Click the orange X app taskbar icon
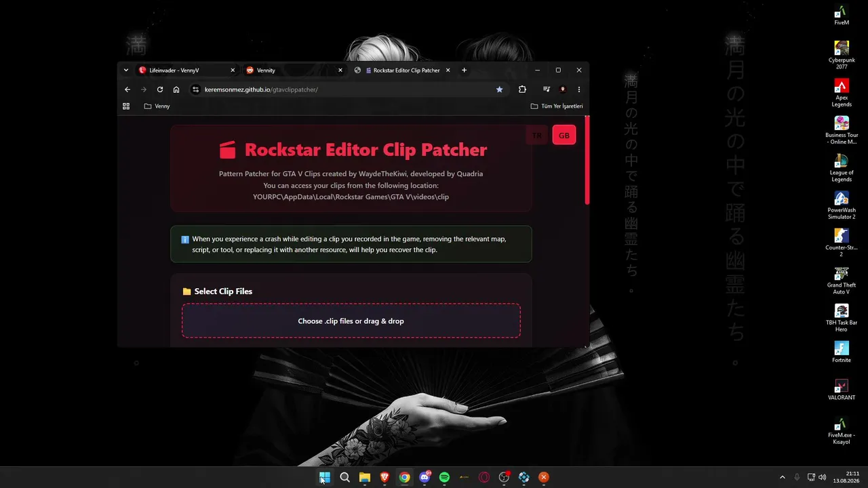This screenshot has width=868, height=488. tap(543, 477)
